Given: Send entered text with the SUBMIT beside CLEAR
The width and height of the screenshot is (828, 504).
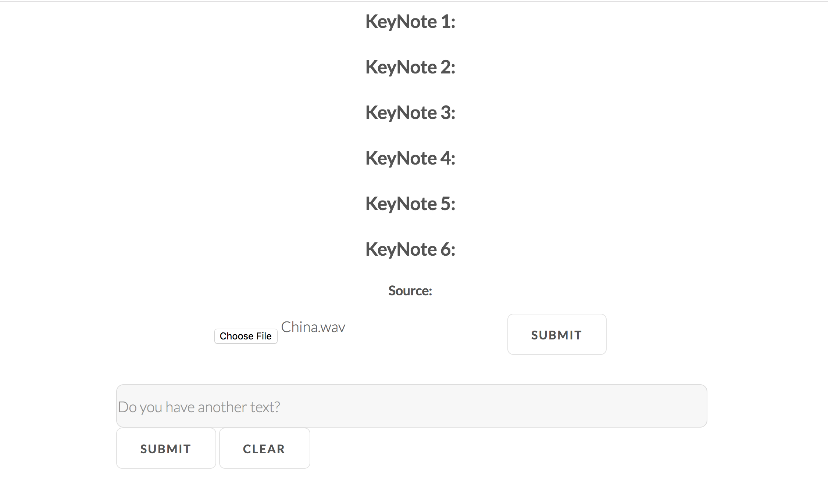Looking at the screenshot, I should coord(166,448).
